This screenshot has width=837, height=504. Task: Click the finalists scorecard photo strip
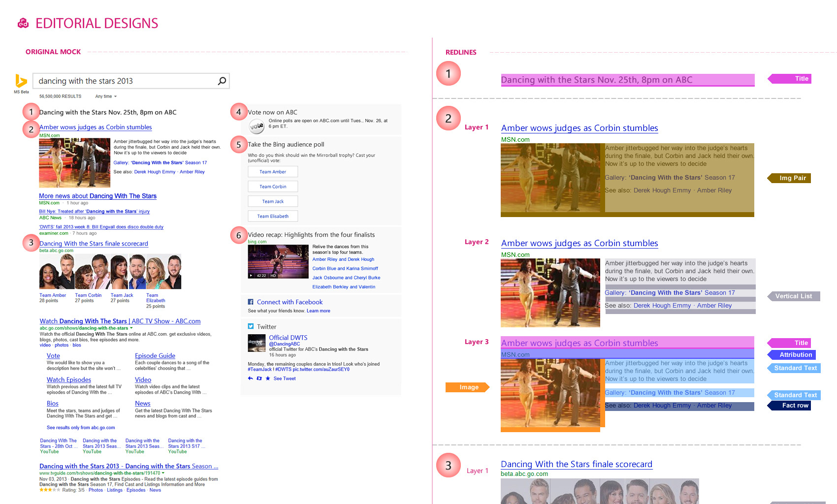point(110,271)
